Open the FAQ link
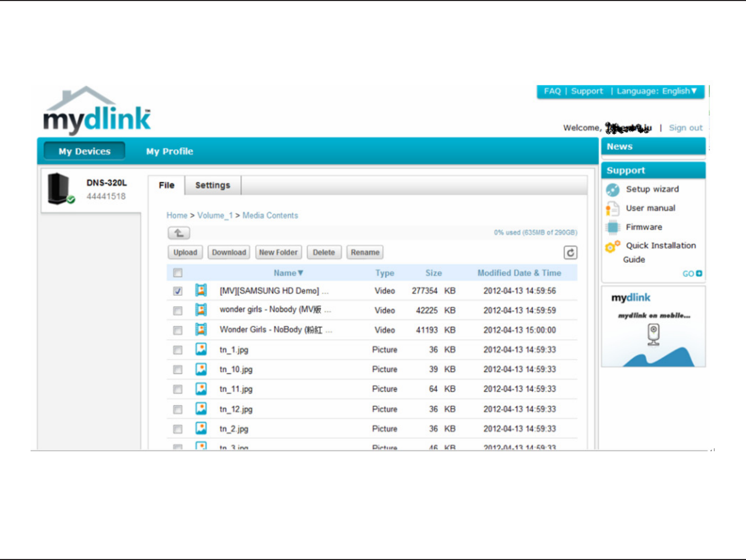The height and width of the screenshot is (560, 746). (x=552, y=91)
